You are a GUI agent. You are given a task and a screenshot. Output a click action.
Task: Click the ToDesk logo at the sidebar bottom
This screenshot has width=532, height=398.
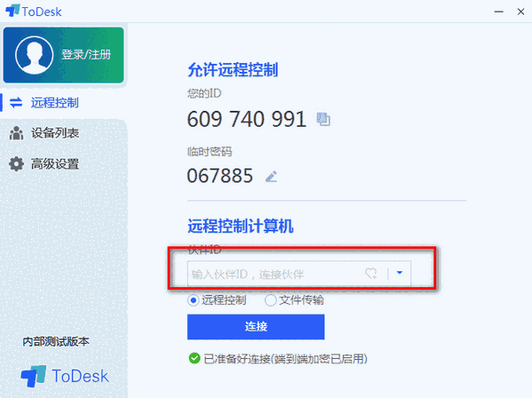click(65, 376)
